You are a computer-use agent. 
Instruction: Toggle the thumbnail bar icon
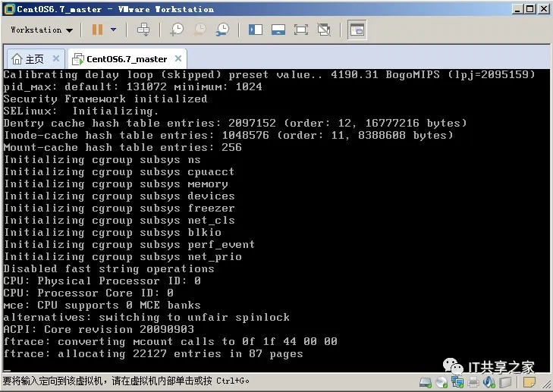[x=278, y=30]
